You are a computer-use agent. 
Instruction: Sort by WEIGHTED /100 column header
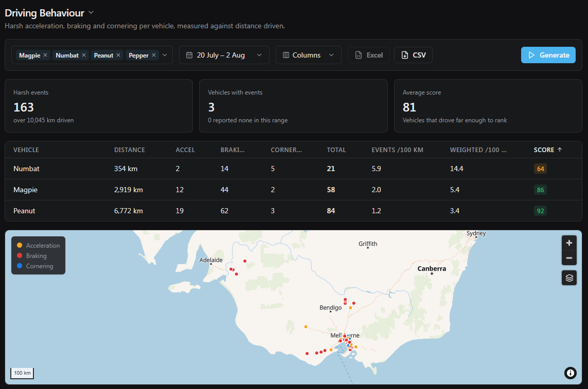(x=478, y=150)
